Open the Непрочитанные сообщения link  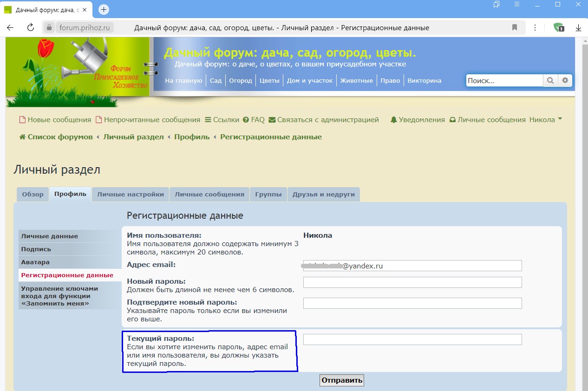point(148,119)
